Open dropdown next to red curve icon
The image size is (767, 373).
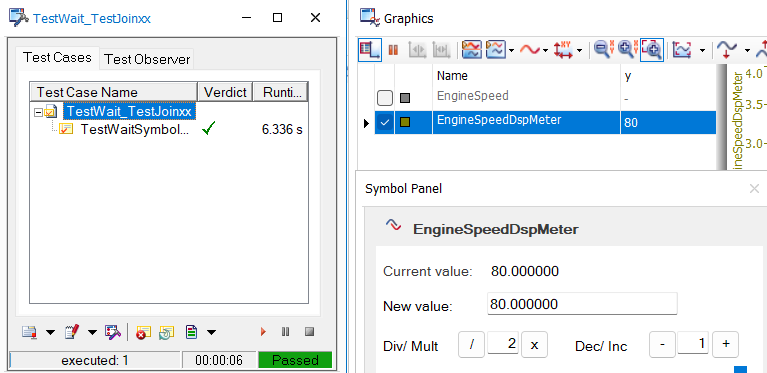coord(545,50)
